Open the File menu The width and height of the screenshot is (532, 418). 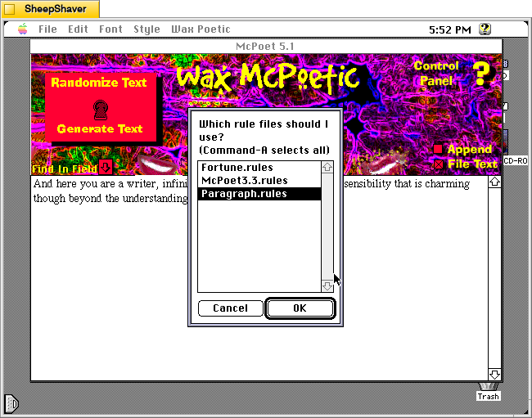pyautogui.click(x=47, y=29)
